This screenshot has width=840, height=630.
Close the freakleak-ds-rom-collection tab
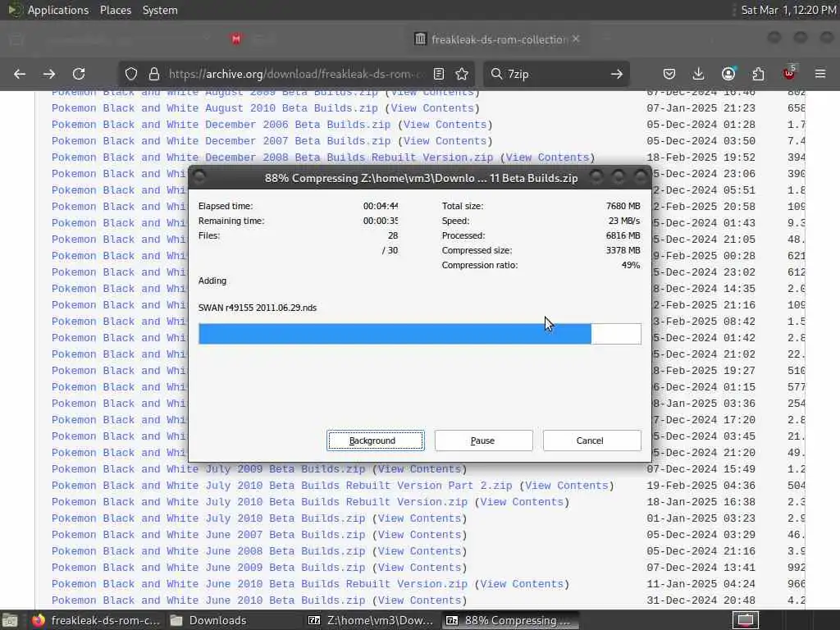coord(576,39)
